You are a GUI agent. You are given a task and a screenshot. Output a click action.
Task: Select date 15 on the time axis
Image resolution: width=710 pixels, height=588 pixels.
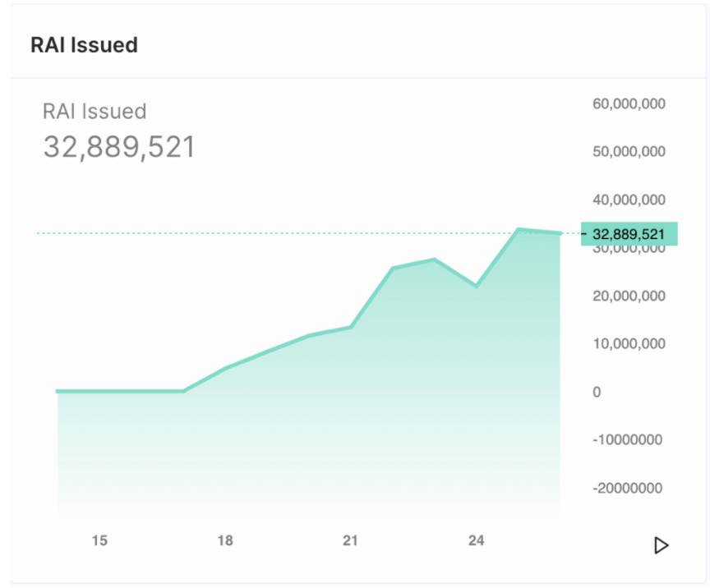pyautogui.click(x=99, y=540)
